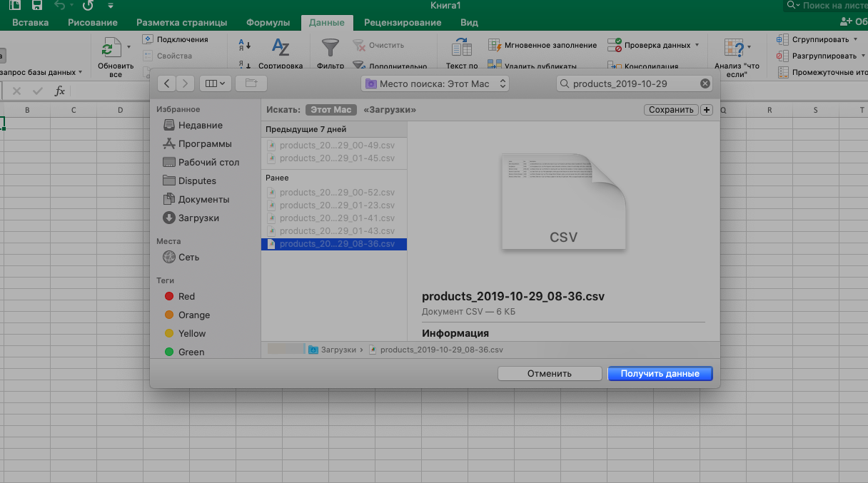Click the Сохранить search button

(671, 110)
